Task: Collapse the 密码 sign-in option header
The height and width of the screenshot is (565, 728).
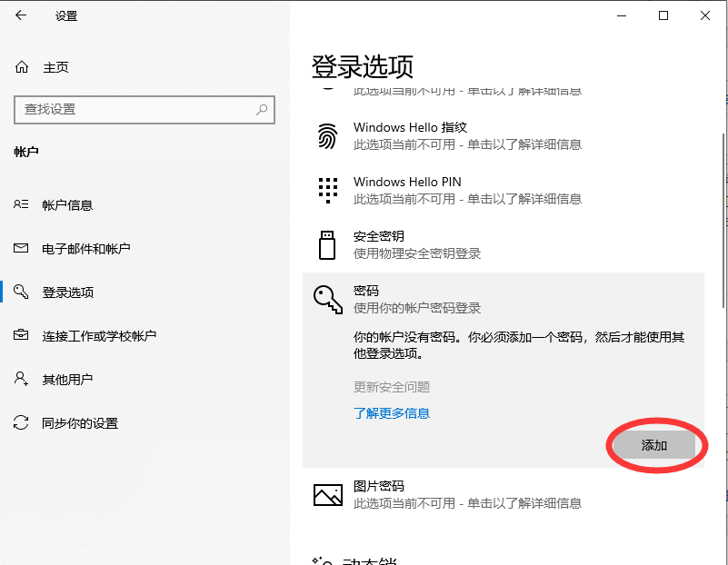Action: pyautogui.click(x=504, y=299)
